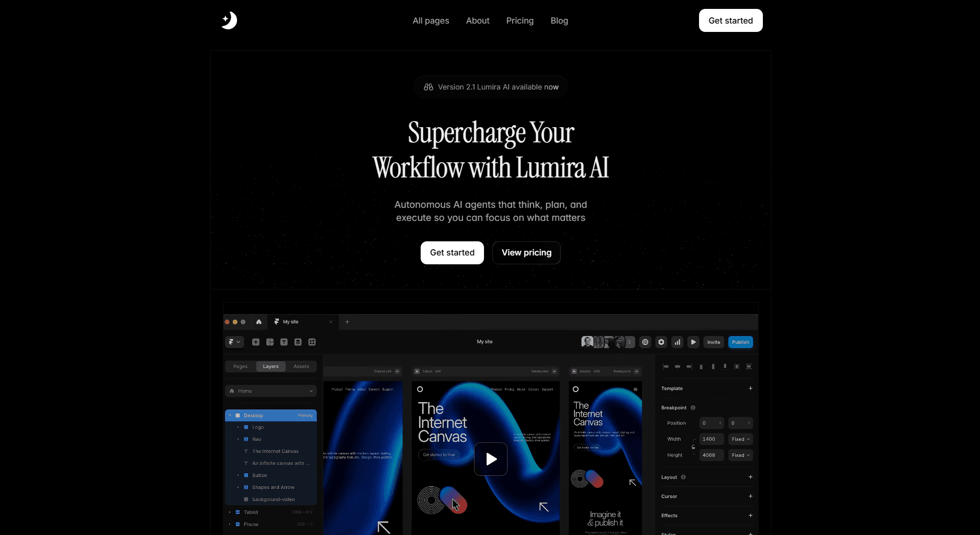Click the Invite button

[x=713, y=342]
